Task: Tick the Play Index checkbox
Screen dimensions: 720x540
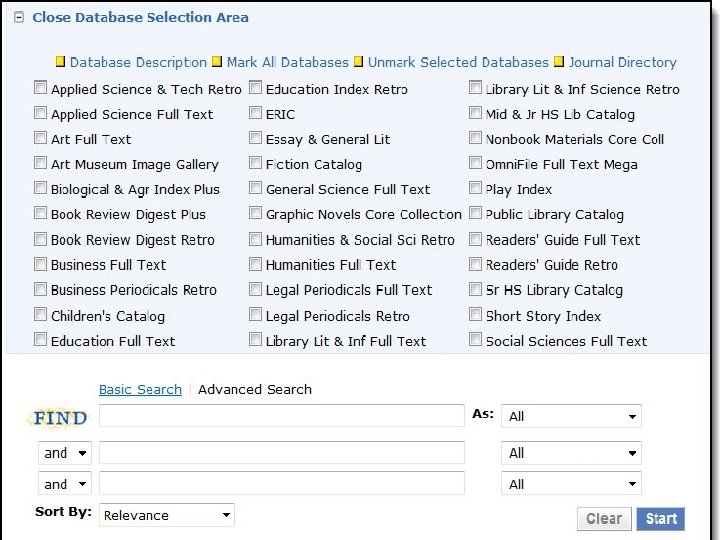Action: tap(476, 189)
